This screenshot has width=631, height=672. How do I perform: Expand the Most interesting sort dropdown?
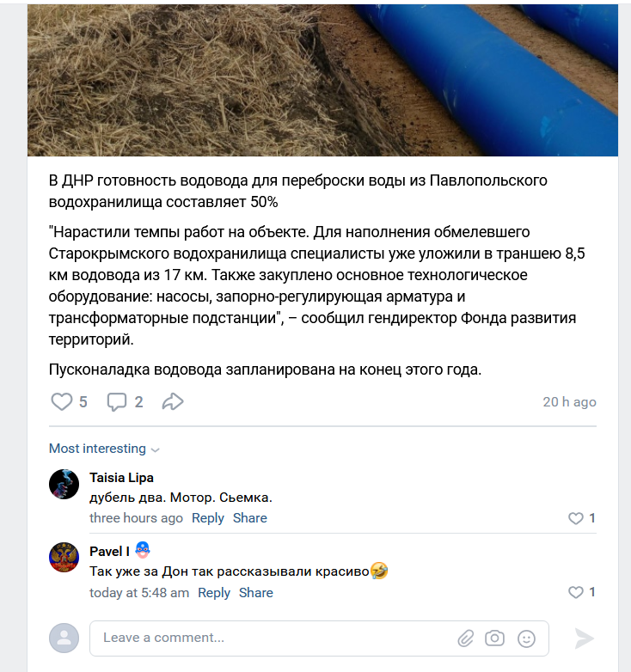click(104, 449)
